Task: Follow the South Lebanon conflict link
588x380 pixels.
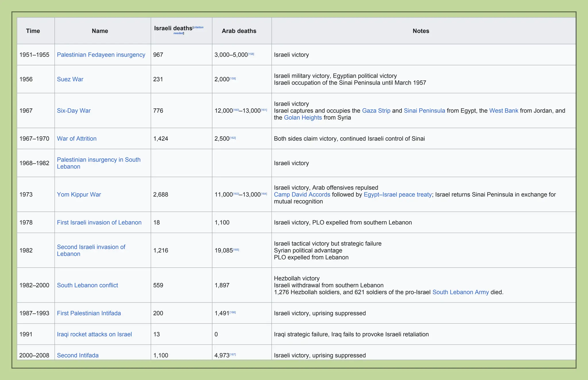Action: tap(87, 285)
